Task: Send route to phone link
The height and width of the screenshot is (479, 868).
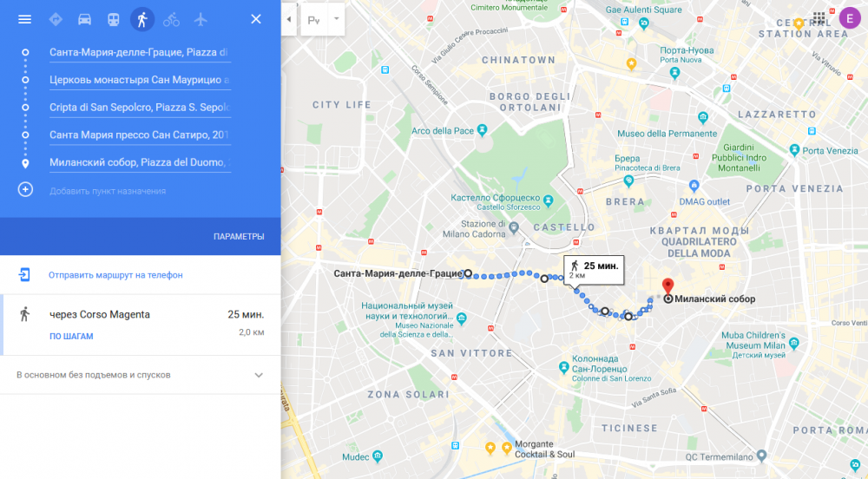Action: click(x=115, y=275)
